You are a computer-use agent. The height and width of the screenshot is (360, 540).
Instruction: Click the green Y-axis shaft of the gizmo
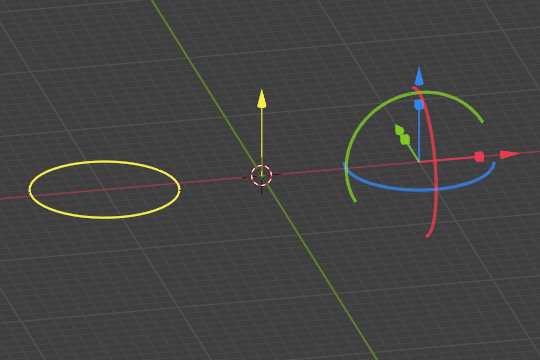pos(413,153)
